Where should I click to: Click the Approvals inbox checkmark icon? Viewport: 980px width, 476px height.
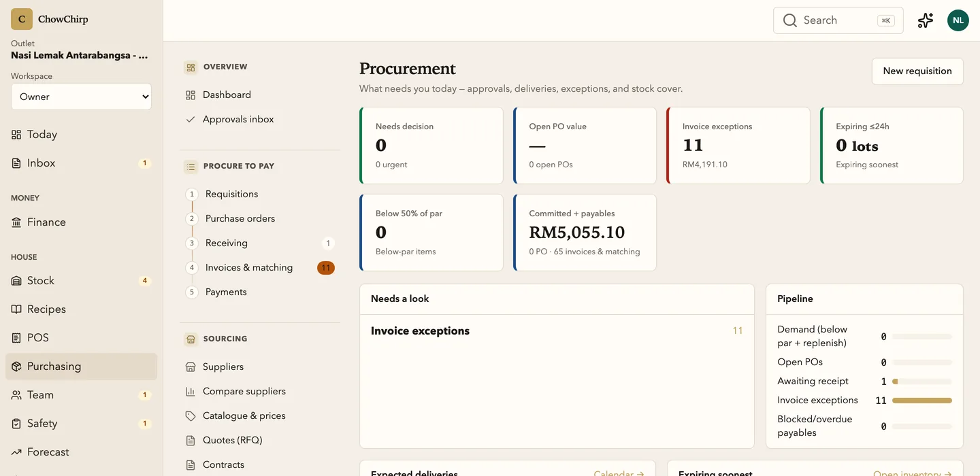pyautogui.click(x=191, y=120)
